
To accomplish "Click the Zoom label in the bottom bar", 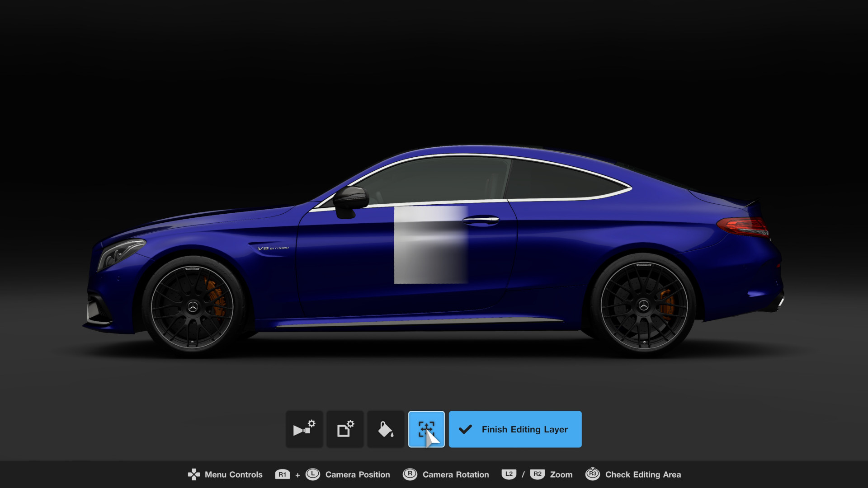I will [562, 474].
